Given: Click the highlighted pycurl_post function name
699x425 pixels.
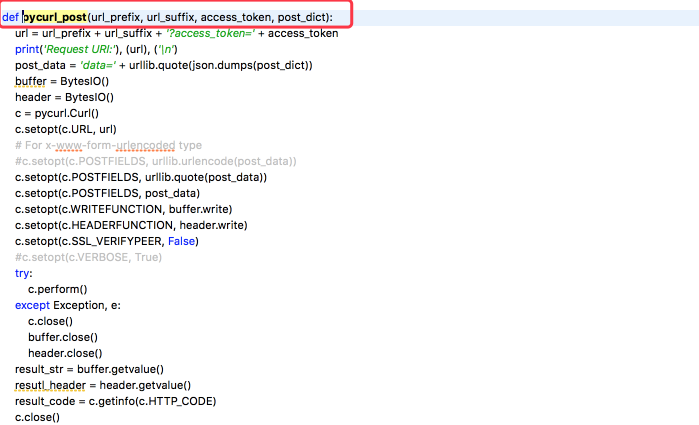Looking at the screenshot, I should tap(54, 17).
